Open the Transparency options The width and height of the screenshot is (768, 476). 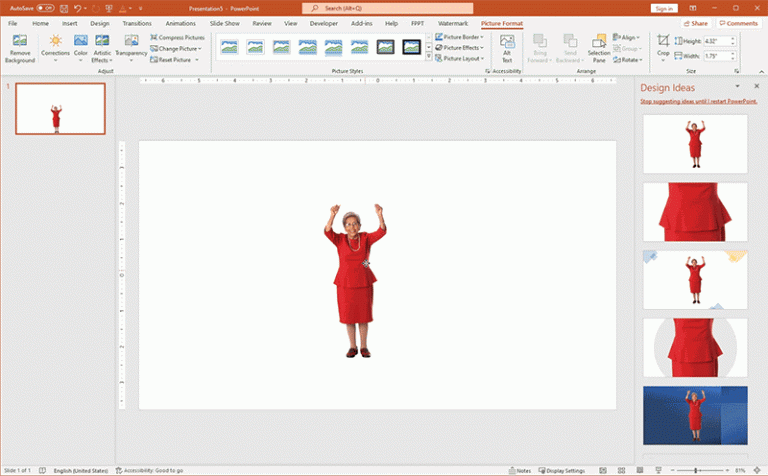131,49
